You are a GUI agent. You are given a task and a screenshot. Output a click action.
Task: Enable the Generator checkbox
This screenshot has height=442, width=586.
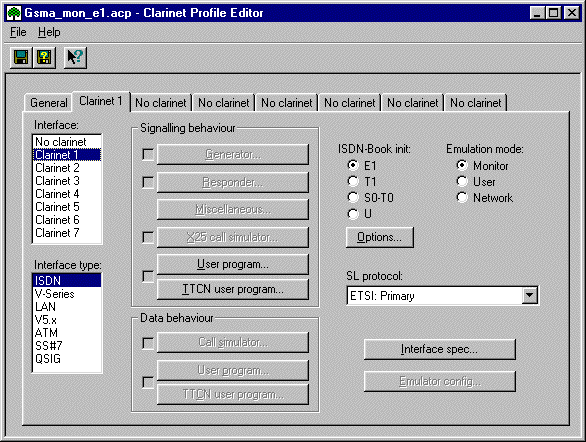click(148, 154)
